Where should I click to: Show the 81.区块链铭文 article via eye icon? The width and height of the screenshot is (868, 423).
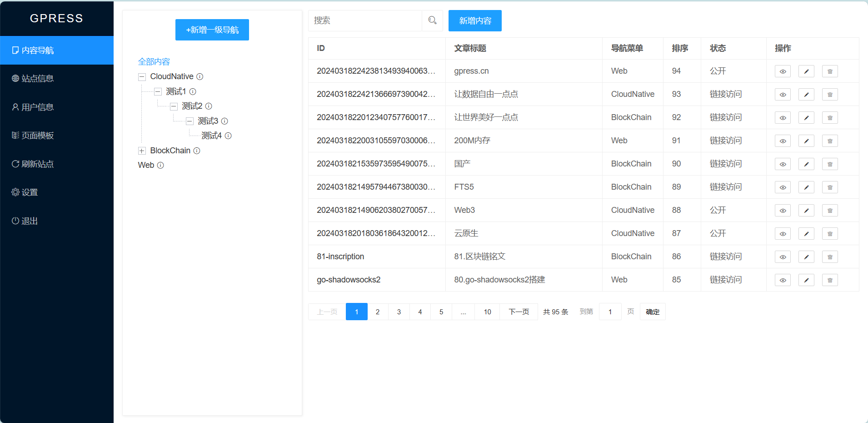point(783,257)
